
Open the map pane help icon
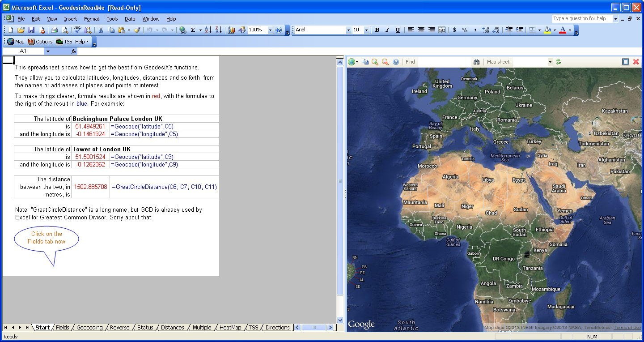[396, 62]
